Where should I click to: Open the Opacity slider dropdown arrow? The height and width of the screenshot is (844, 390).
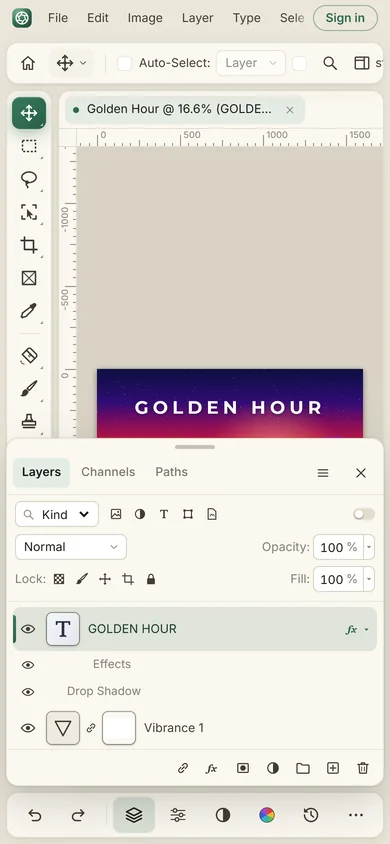coord(369,547)
